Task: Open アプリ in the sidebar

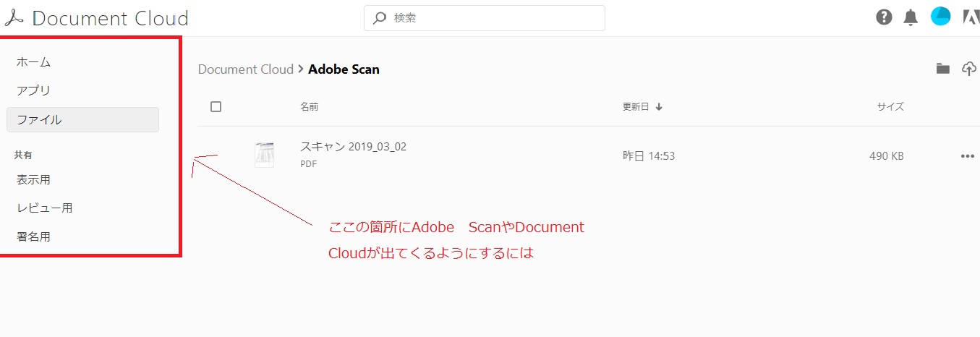Action: click(34, 91)
